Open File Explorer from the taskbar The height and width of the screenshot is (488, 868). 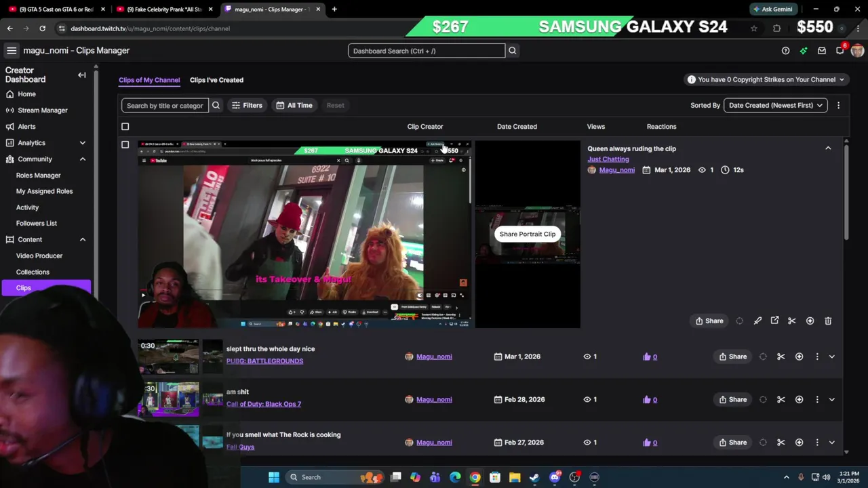515,477
